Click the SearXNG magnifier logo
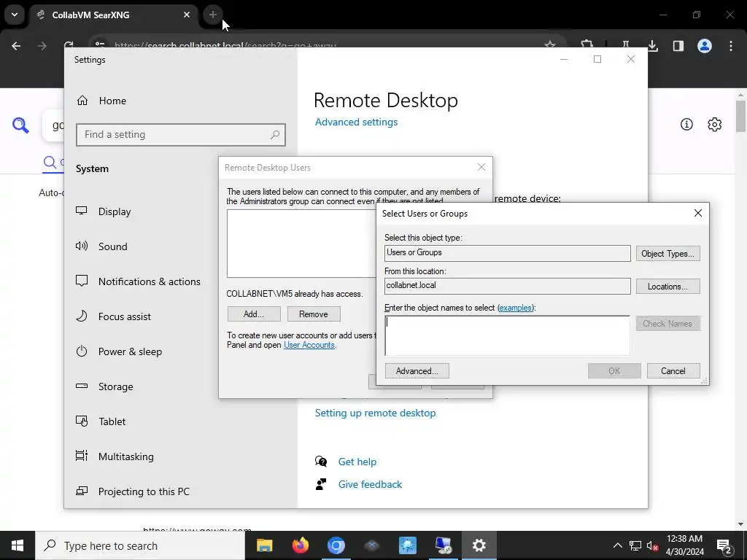This screenshot has width=747, height=560. (x=20, y=125)
